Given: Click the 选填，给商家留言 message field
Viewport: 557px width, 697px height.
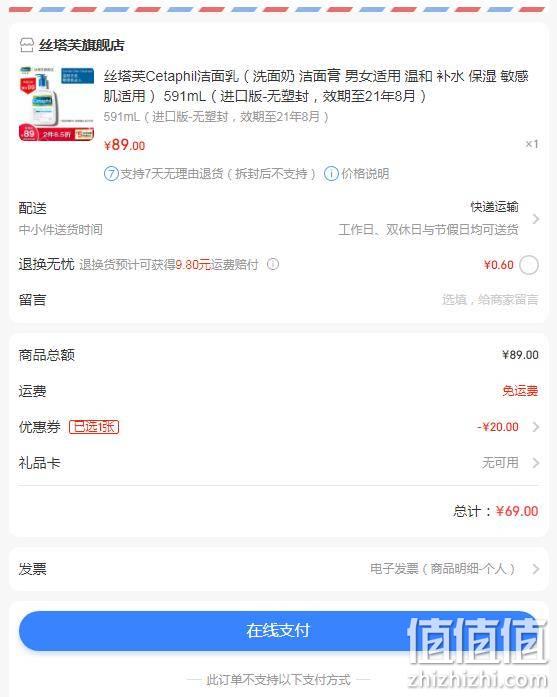Looking at the screenshot, I should coord(490,300).
